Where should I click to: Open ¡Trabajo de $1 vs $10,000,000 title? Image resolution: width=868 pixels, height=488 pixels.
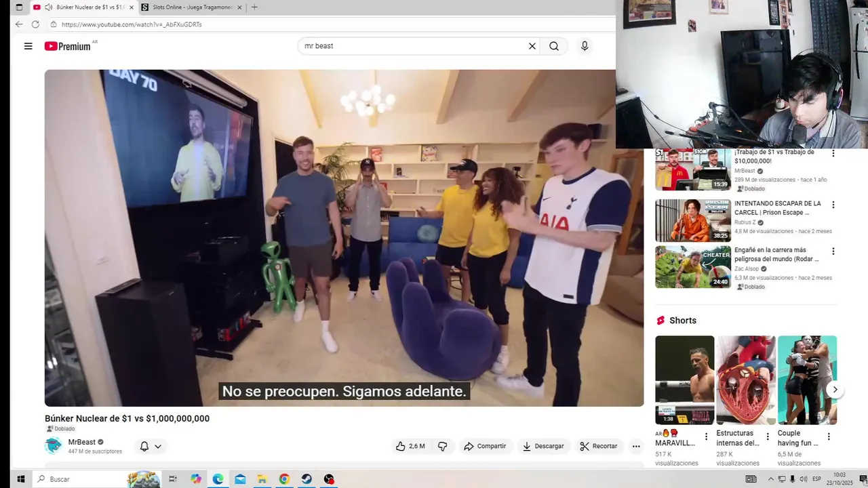point(774,157)
